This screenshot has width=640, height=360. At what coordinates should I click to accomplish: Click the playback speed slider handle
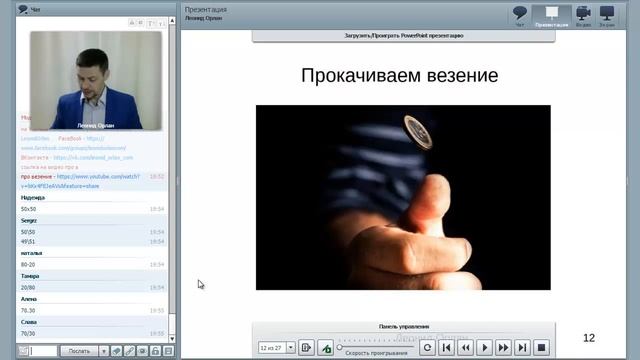pyautogui.click(x=340, y=347)
